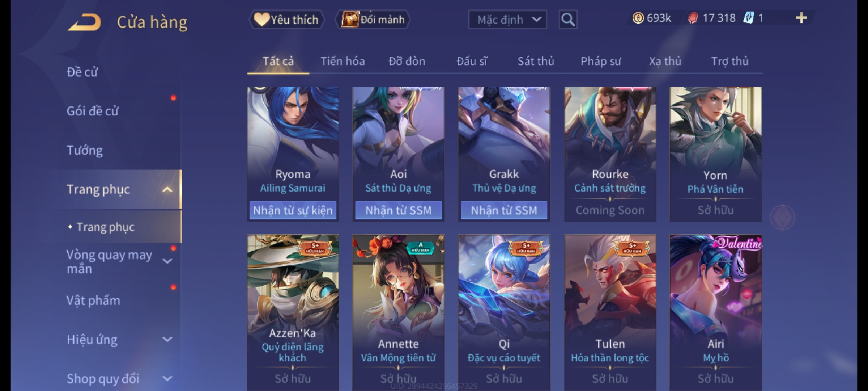The height and width of the screenshot is (391, 868).
Task: Collapse the Trang phục sidebar section
Action: (167, 189)
